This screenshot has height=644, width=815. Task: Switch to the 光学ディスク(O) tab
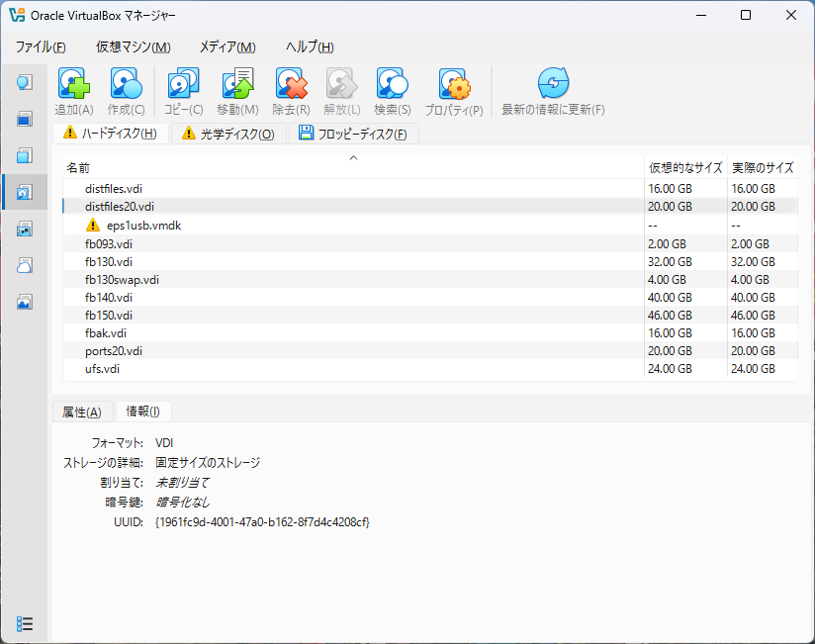tap(228, 134)
